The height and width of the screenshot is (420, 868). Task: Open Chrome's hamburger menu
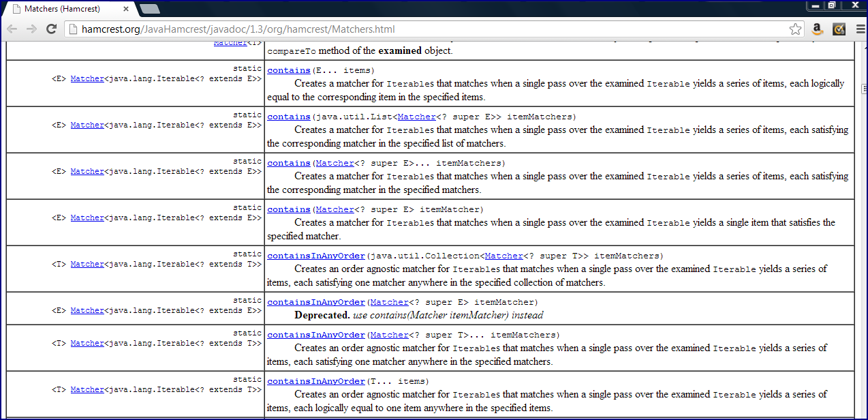859,29
